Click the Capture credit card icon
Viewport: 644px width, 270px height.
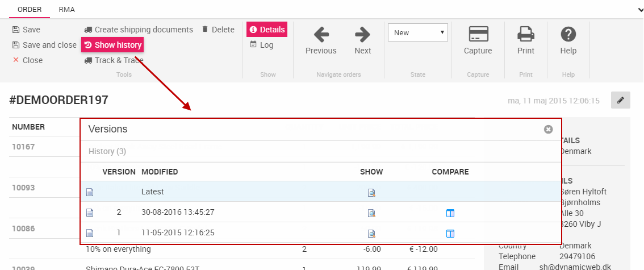pyautogui.click(x=478, y=35)
